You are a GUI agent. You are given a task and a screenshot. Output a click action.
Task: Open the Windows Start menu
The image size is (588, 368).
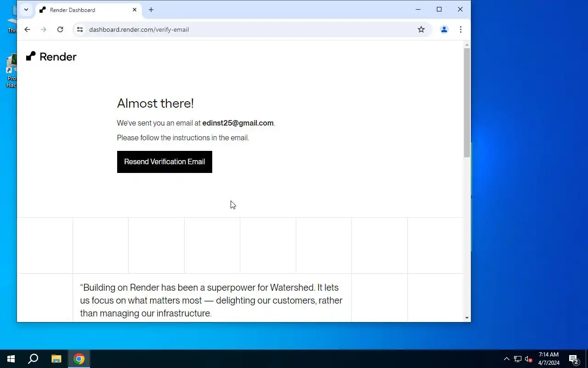[11, 359]
